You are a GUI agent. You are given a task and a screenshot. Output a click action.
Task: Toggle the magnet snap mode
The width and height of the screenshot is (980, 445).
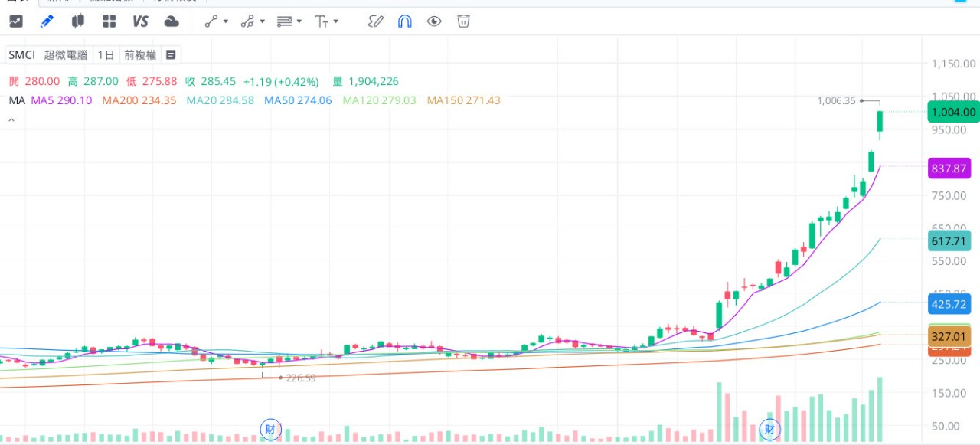tap(405, 21)
